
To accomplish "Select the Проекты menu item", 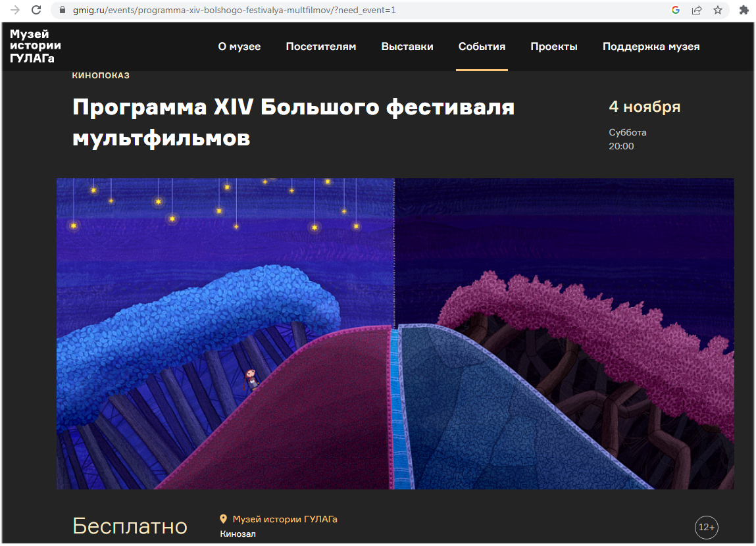I will (x=554, y=47).
